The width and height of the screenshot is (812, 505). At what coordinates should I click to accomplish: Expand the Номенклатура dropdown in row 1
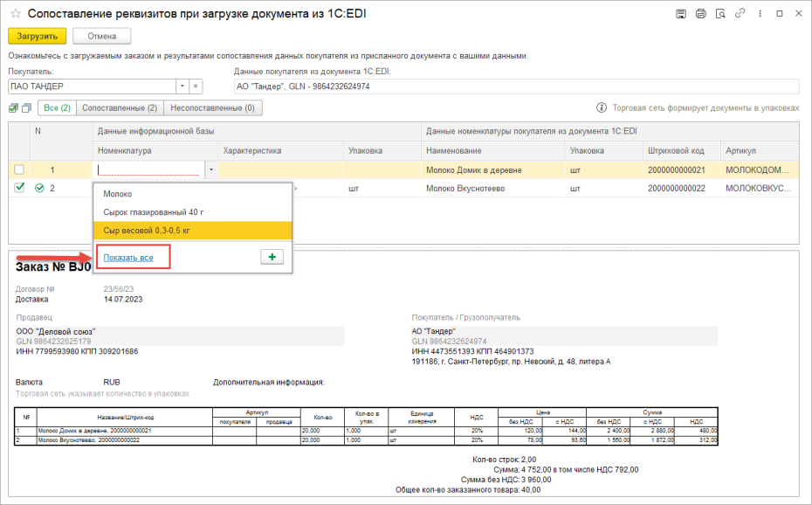coord(210,169)
